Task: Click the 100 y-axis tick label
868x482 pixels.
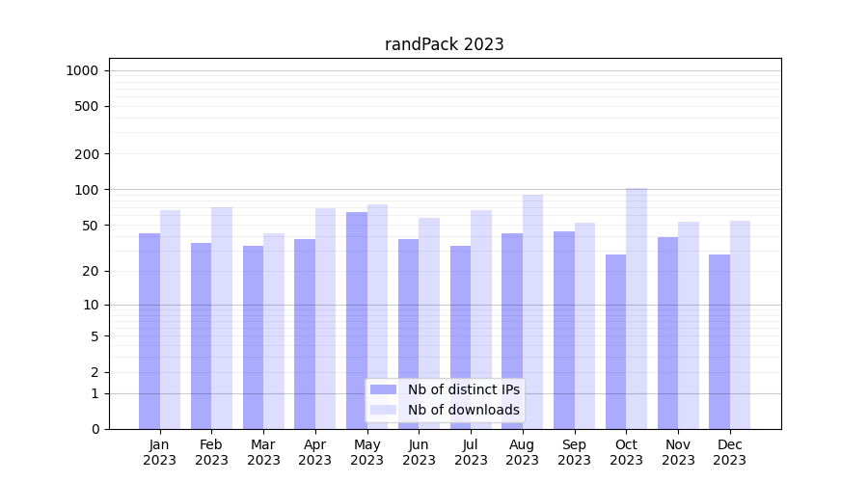Action: click(x=85, y=190)
